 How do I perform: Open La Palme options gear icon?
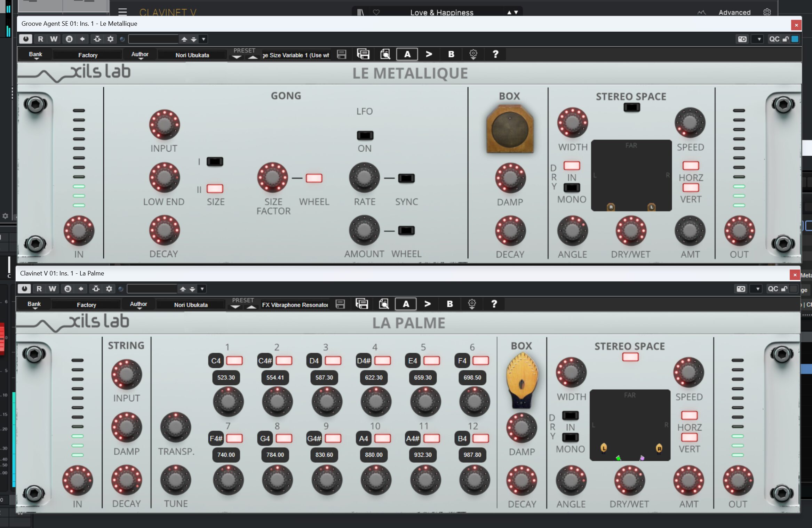coord(472,304)
